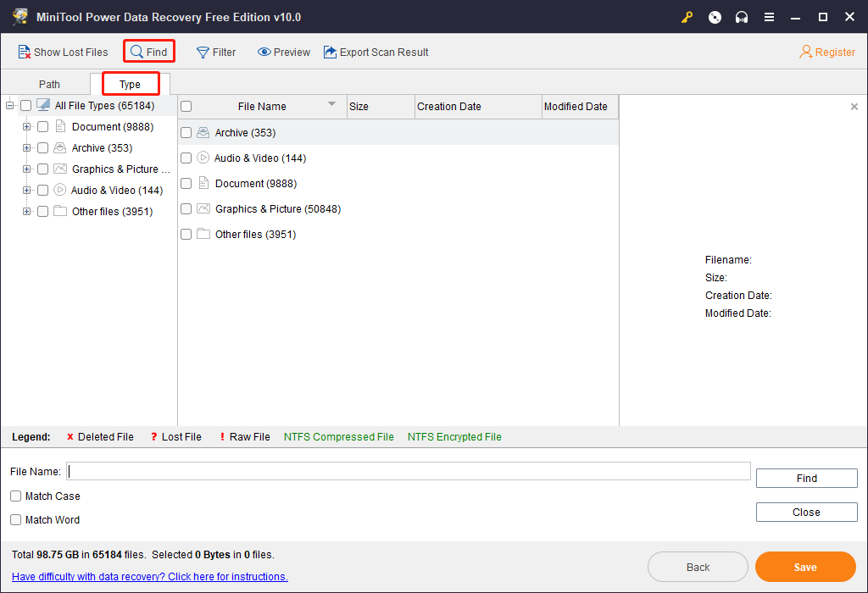This screenshot has height=593, width=868.
Task: Open the data recovery instructions link
Action: [150, 576]
